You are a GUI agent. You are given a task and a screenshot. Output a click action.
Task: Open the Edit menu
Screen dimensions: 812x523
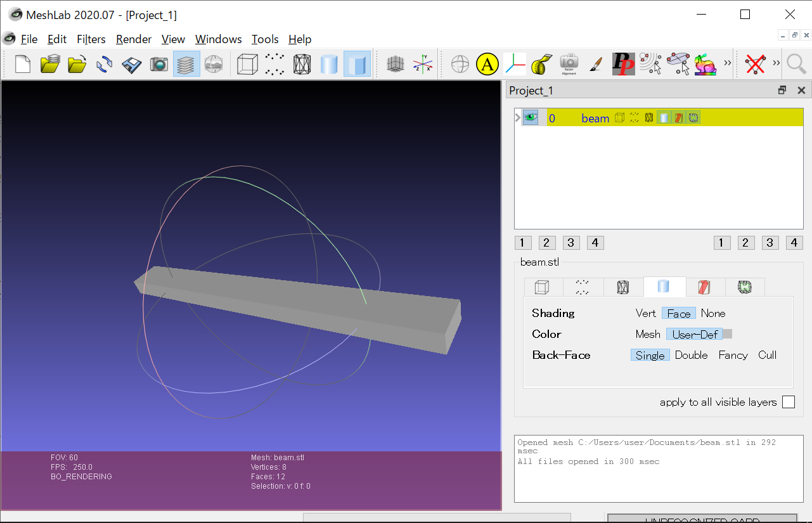(x=57, y=39)
